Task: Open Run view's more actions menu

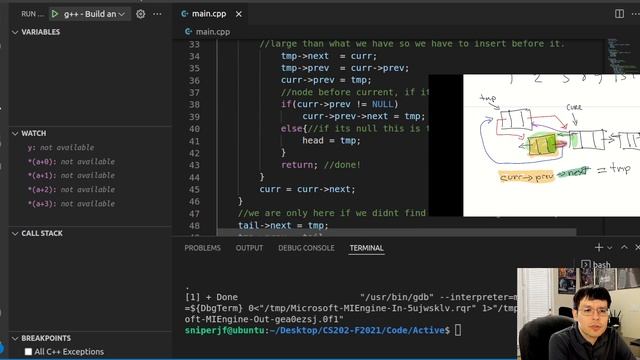Action: 157,14
